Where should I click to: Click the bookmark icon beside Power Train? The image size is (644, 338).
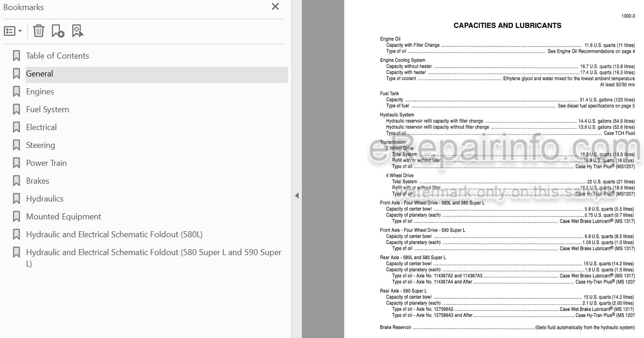click(16, 163)
